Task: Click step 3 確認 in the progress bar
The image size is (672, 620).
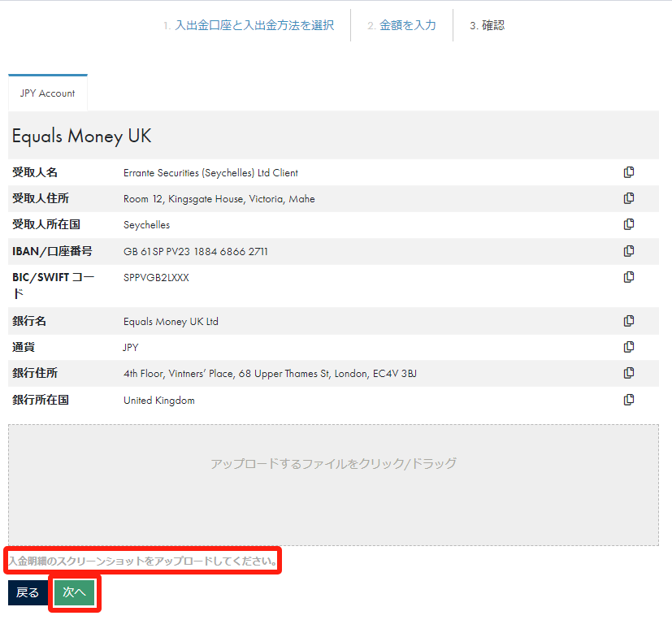Action: (x=487, y=25)
